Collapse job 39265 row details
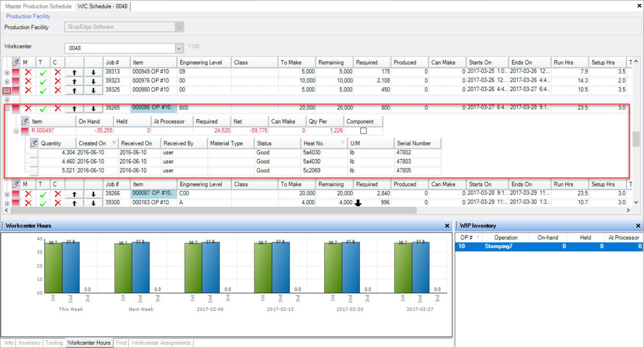The width and height of the screenshot is (644, 348). point(7,109)
